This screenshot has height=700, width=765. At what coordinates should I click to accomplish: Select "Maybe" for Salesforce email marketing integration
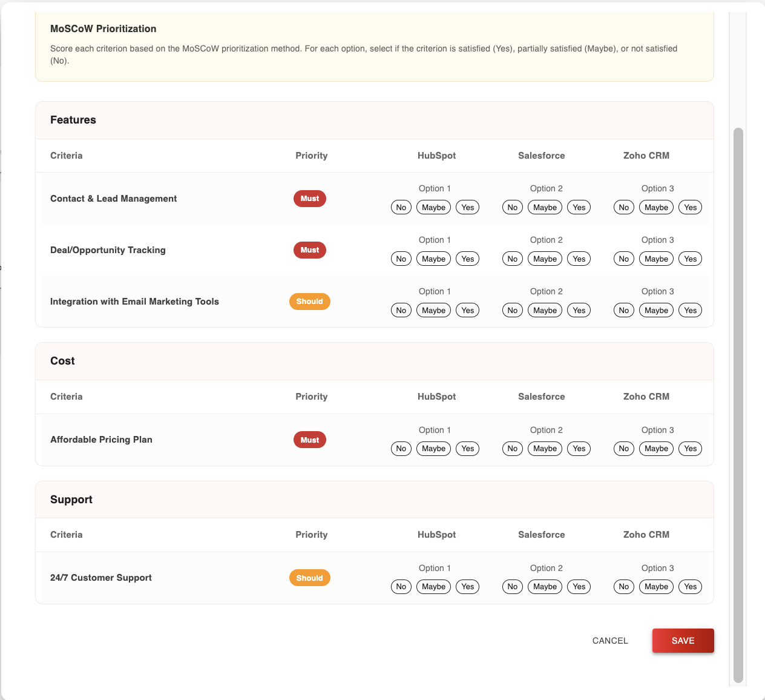click(x=544, y=310)
